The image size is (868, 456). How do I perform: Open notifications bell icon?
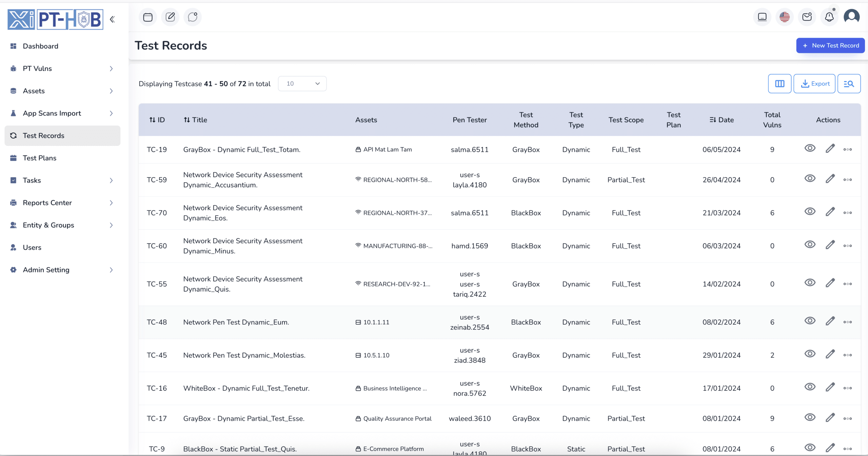pyautogui.click(x=829, y=17)
